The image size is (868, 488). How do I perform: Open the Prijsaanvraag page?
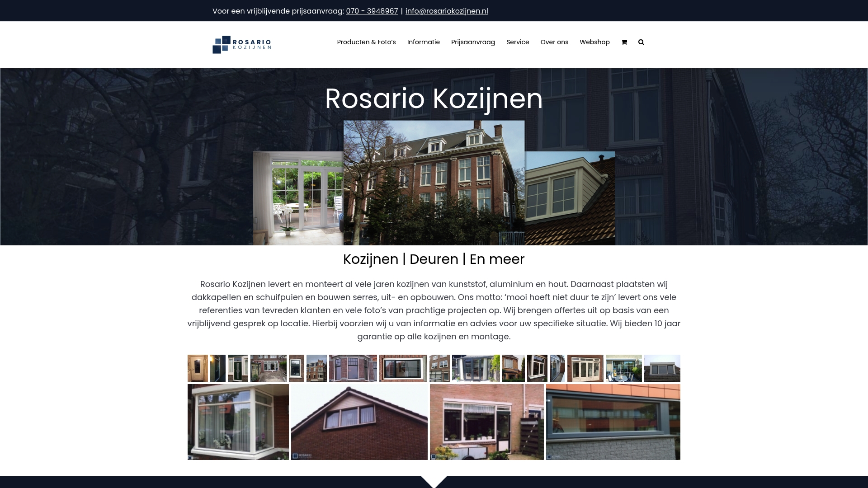click(x=473, y=42)
